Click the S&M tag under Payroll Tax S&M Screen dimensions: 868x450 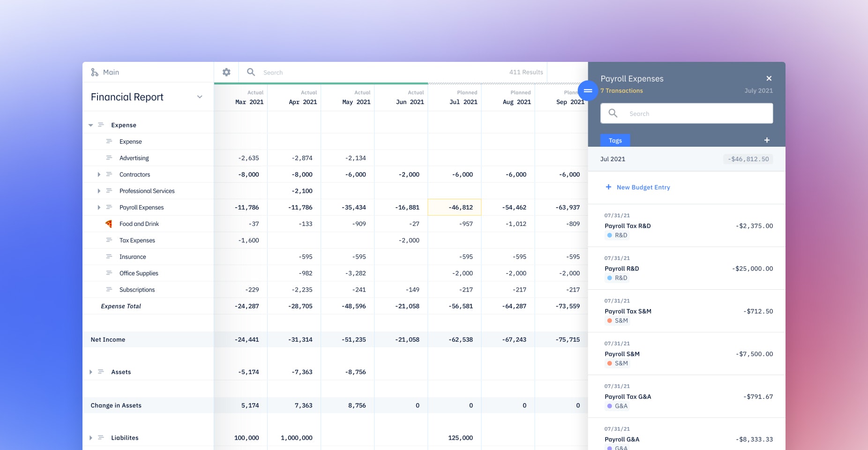pos(618,321)
